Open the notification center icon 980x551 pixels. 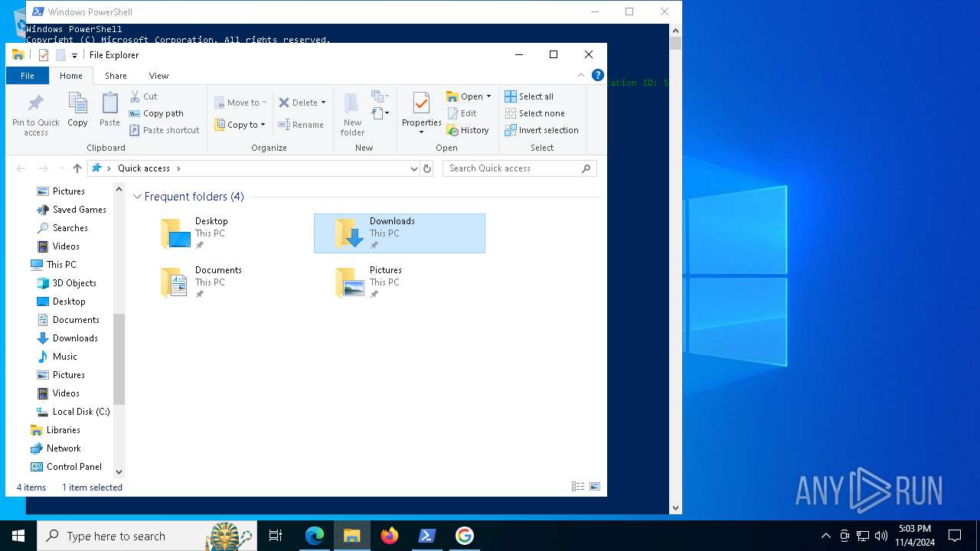[955, 536]
